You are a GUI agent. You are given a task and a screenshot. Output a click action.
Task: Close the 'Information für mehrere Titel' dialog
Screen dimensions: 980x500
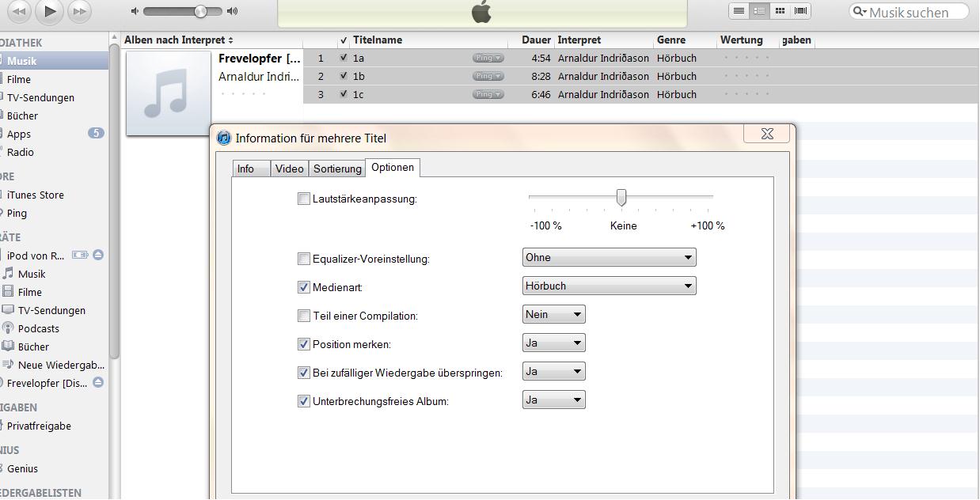[767, 134]
